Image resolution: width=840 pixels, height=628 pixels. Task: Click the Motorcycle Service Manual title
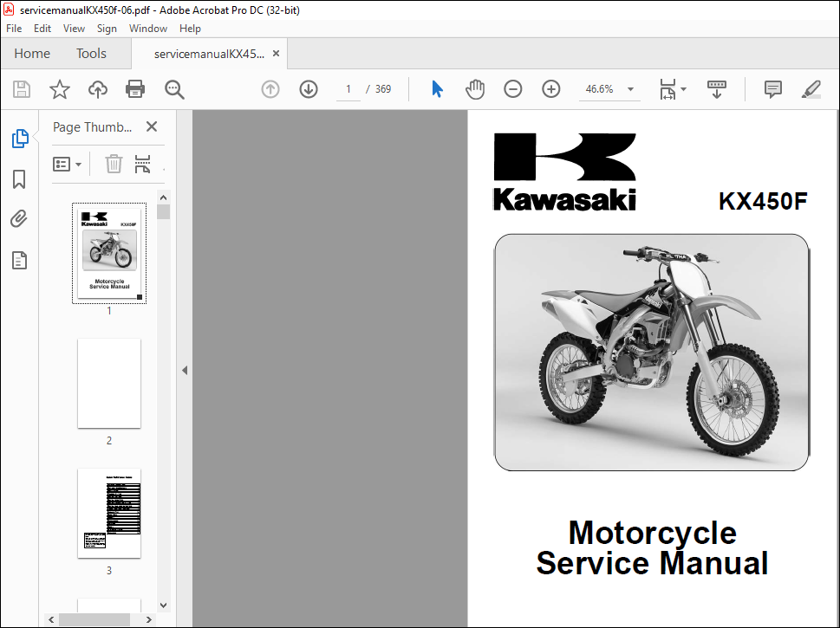click(x=652, y=548)
